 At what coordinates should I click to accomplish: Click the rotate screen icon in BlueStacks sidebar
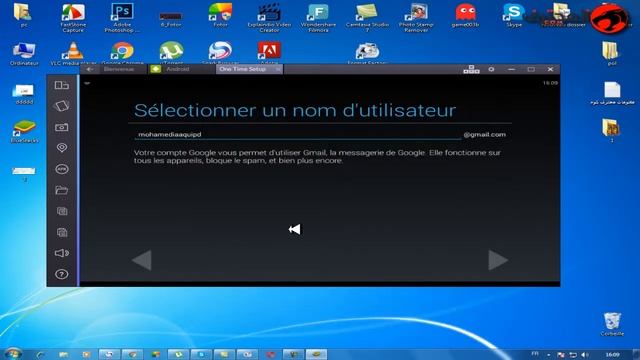pos(62,106)
